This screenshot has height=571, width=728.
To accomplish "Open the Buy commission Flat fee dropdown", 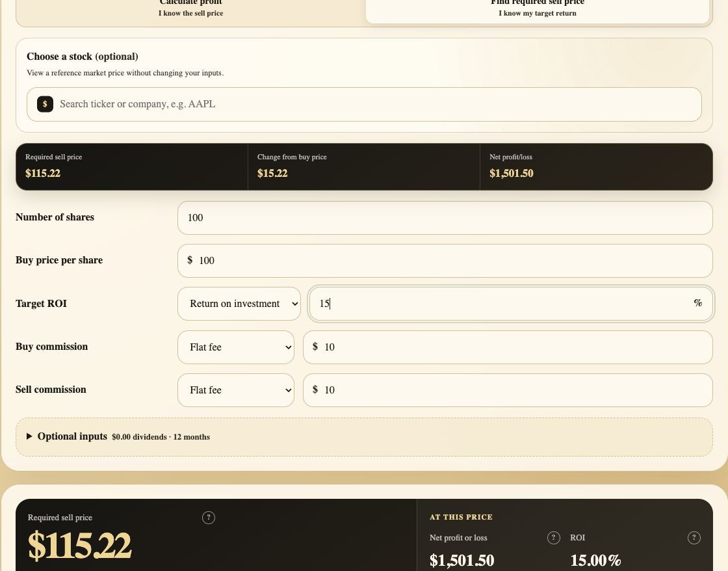I will point(236,347).
